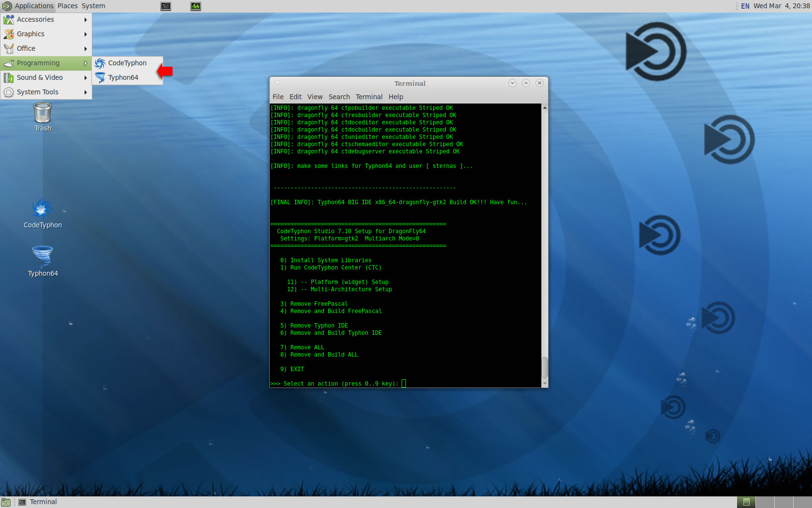
Task: Open the Terminal Search menu
Action: coord(339,97)
